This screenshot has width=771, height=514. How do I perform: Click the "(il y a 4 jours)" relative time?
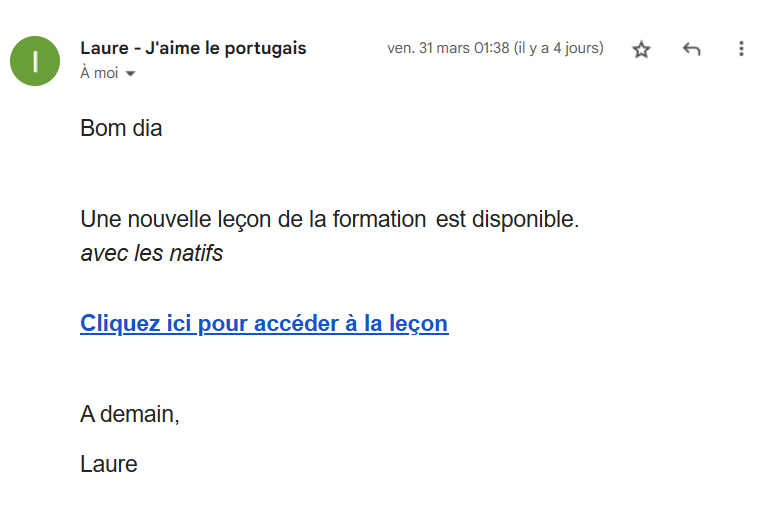click(x=559, y=48)
